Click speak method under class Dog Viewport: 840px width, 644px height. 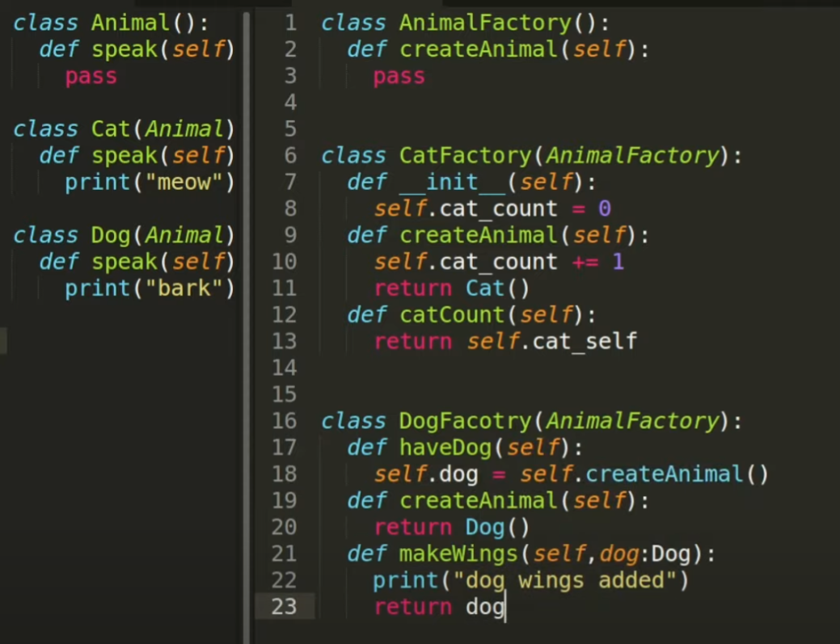[125, 262]
